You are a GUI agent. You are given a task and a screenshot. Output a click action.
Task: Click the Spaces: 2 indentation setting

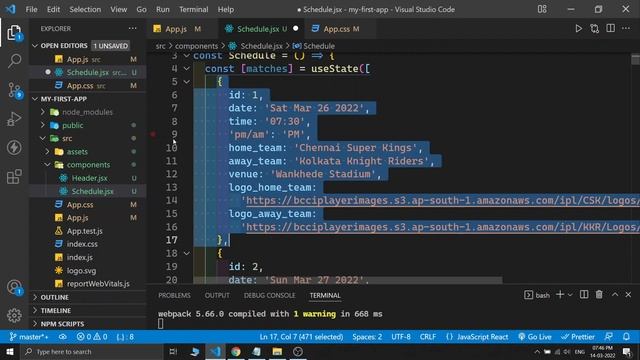(367, 337)
